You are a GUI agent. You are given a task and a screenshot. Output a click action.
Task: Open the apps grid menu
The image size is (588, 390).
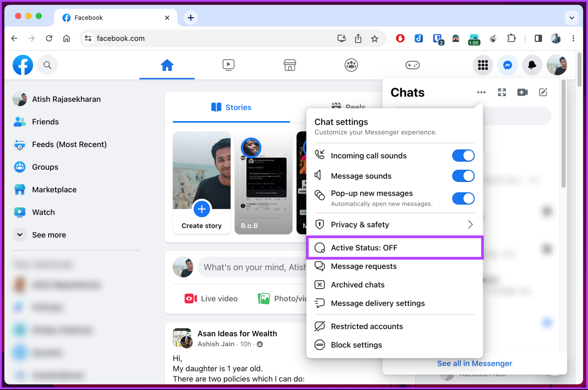click(x=483, y=65)
